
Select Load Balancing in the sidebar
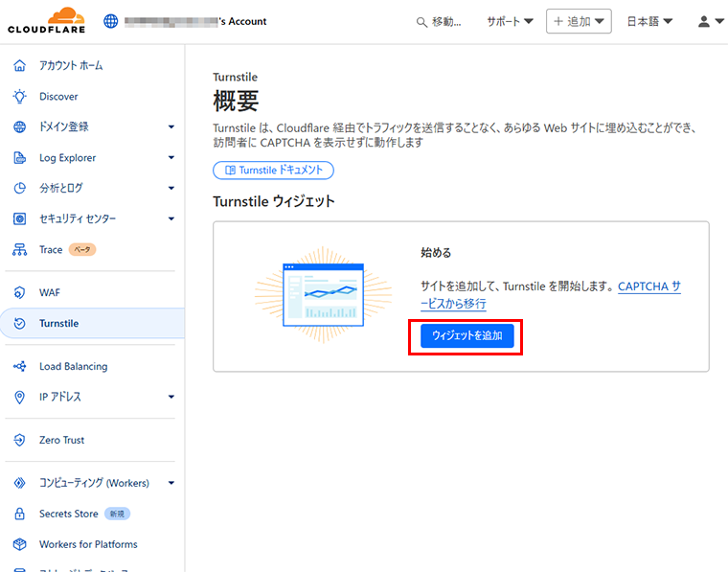(x=74, y=366)
